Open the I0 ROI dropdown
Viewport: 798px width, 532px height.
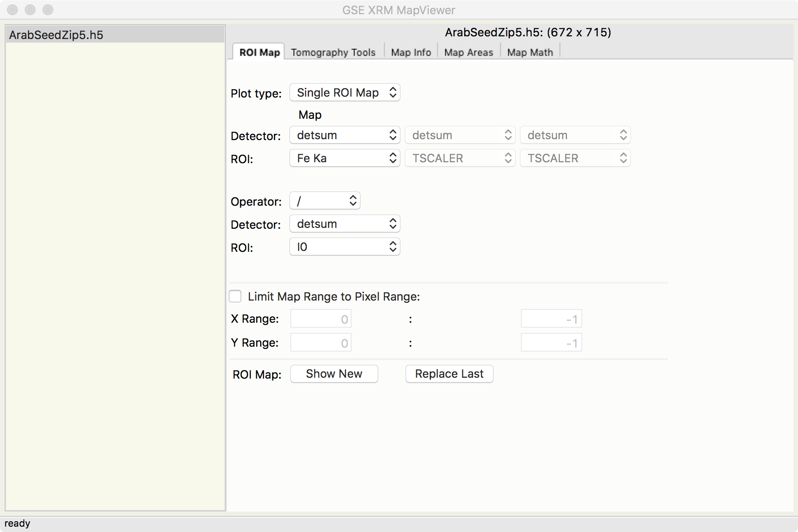tap(344, 247)
